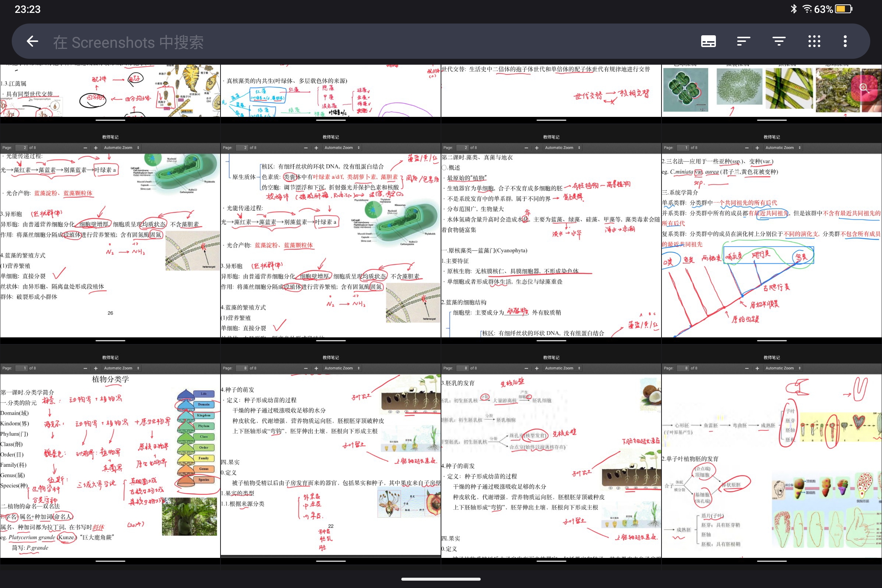Screen dimensions: 882x588
Task: Tap the battery indicator icon at 63%
Action: tap(844, 9)
